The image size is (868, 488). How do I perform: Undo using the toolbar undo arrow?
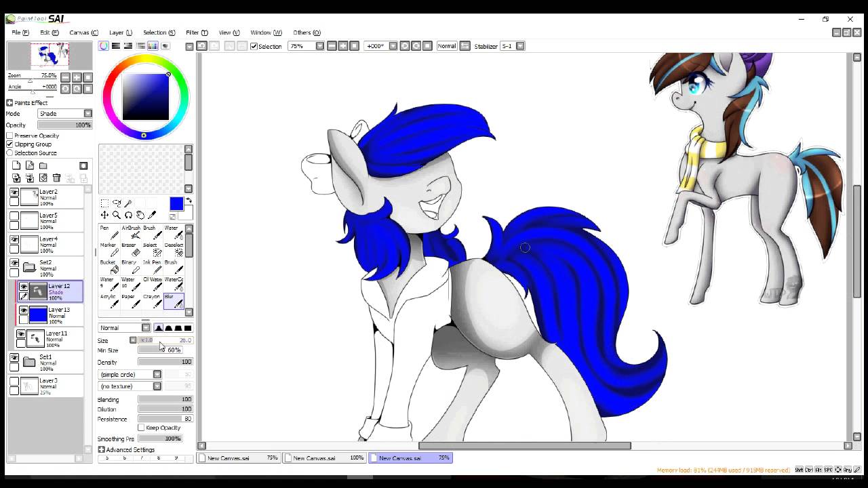pyautogui.click(x=201, y=46)
